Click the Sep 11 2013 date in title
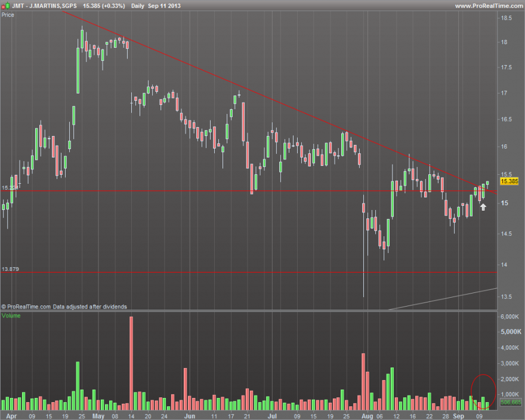This screenshot has width=525, height=420. click(x=164, y=6)
